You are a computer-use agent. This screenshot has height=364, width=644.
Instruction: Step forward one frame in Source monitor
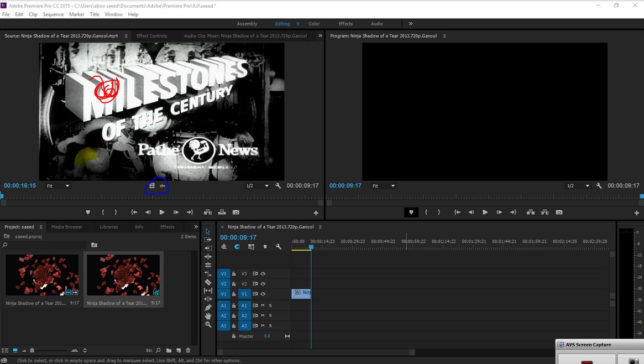tap(176, 212)
